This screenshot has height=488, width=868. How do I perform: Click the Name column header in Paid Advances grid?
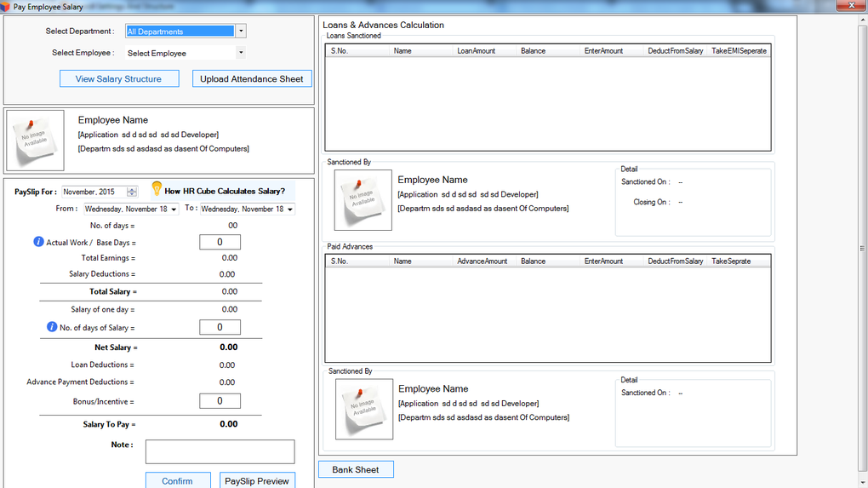tap(420, 261)
